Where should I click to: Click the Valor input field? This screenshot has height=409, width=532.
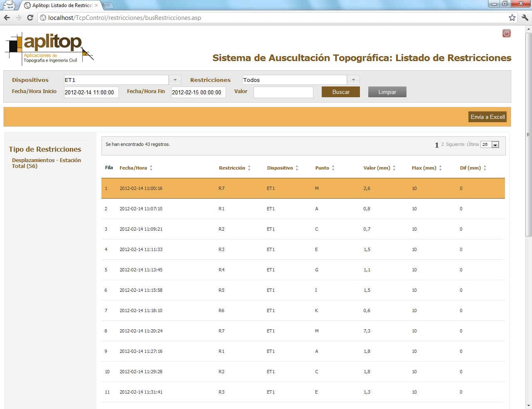pos(283,92)
